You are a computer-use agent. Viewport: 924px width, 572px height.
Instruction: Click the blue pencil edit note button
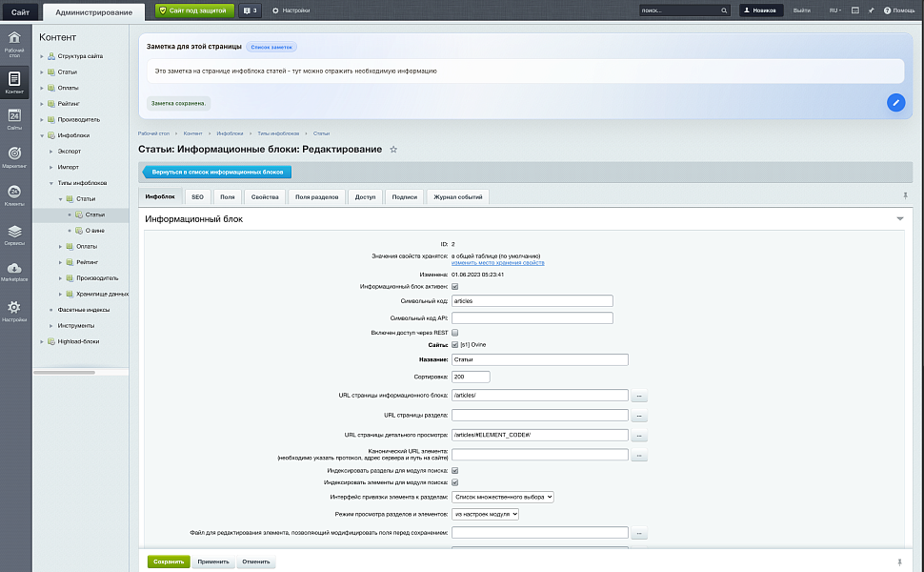(895, 103)
